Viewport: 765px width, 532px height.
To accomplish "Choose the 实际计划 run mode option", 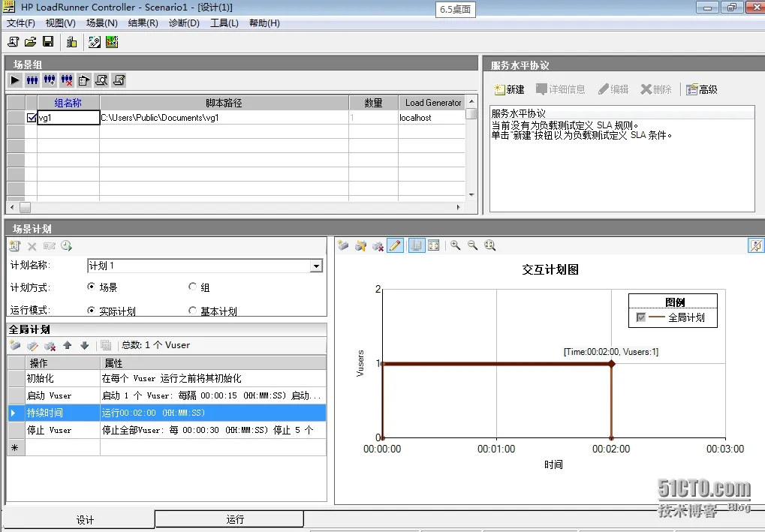I will click(x=91, y=310).
